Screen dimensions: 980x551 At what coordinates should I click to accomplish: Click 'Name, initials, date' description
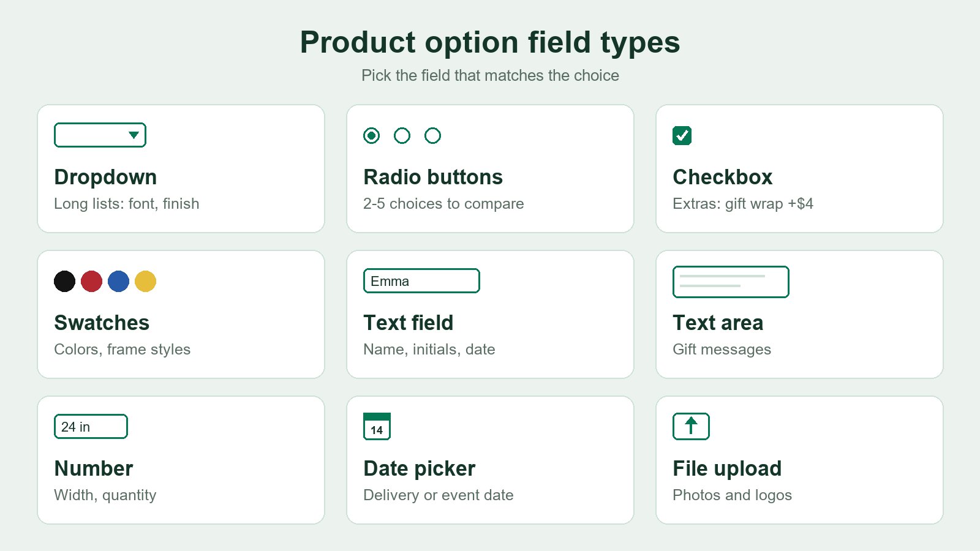click(x=429, y=350)
